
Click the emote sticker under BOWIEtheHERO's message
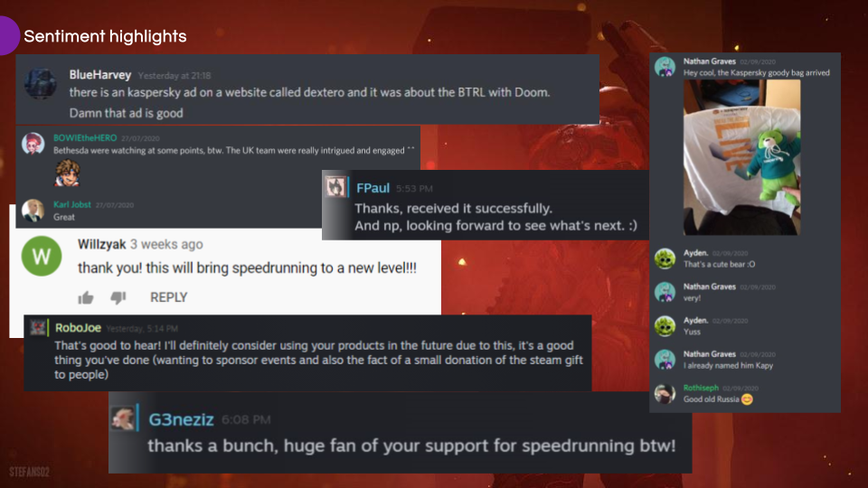tap(67, 173)
